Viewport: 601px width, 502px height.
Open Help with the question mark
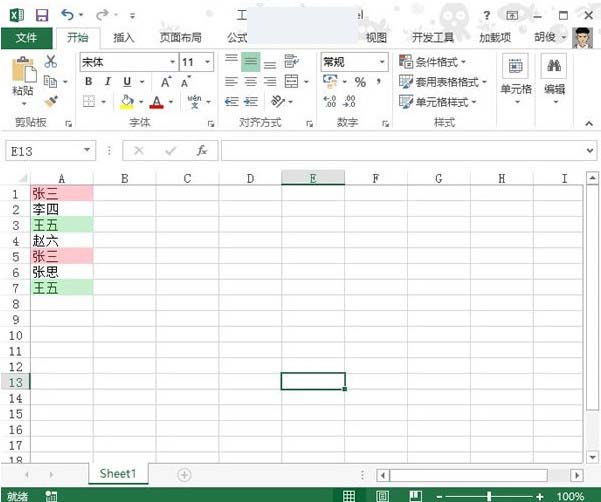pos(486,15)
